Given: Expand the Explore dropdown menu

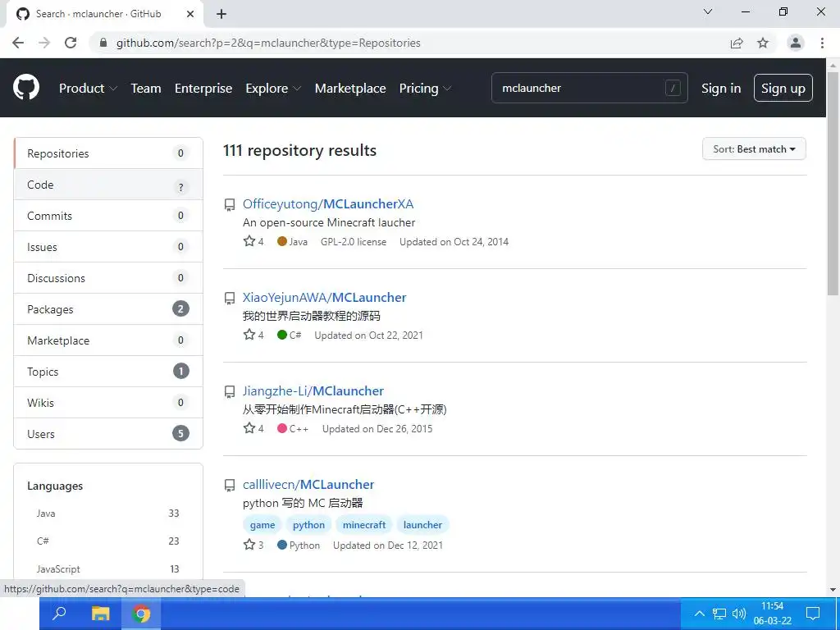Looking at the screenshot, I should click(273, 89).
